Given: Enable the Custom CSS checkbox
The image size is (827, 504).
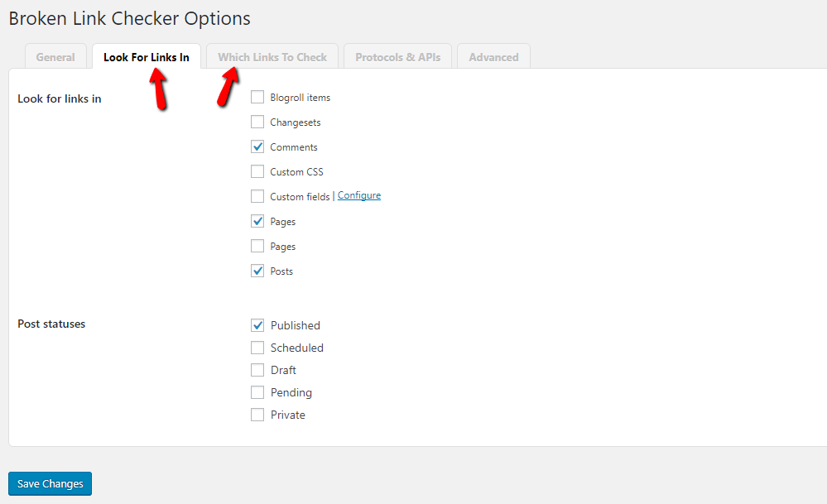Looking at the screenshot, I should (257, 171).
